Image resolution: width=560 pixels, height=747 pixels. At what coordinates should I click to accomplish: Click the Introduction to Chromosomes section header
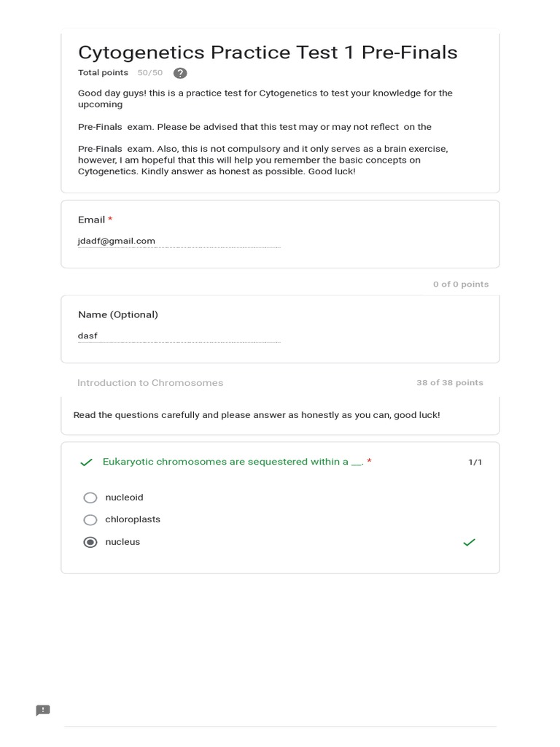click(150, 383)
